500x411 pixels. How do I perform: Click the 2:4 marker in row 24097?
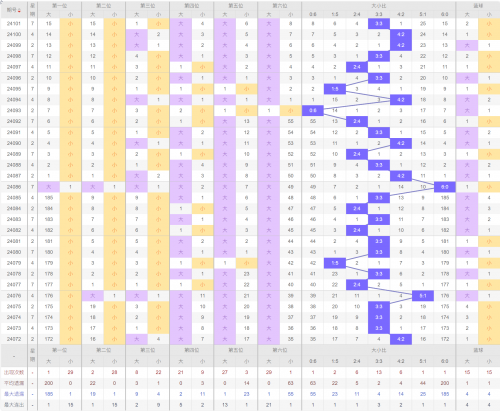click(x=357, y=67)
